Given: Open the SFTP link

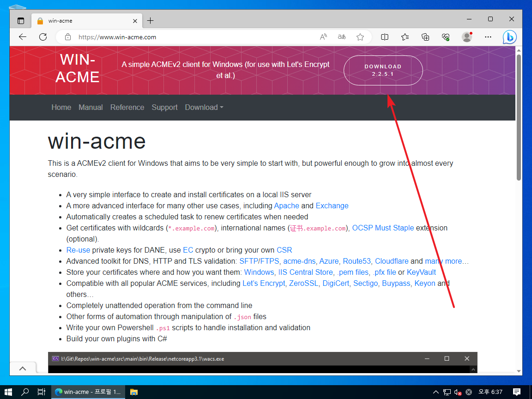Looking at the screenshot, I should click(x=249, y=261).
